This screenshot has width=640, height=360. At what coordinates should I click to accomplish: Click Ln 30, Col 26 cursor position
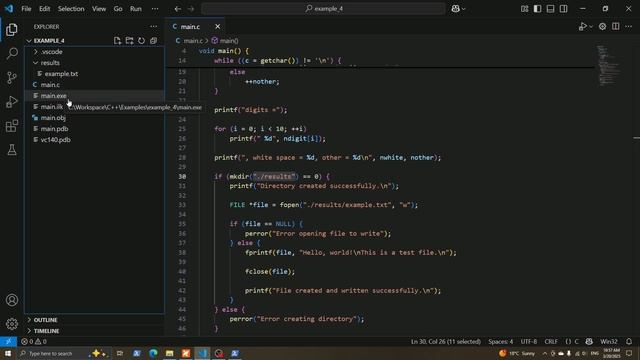pyautogui.click(x=446, y=342)
